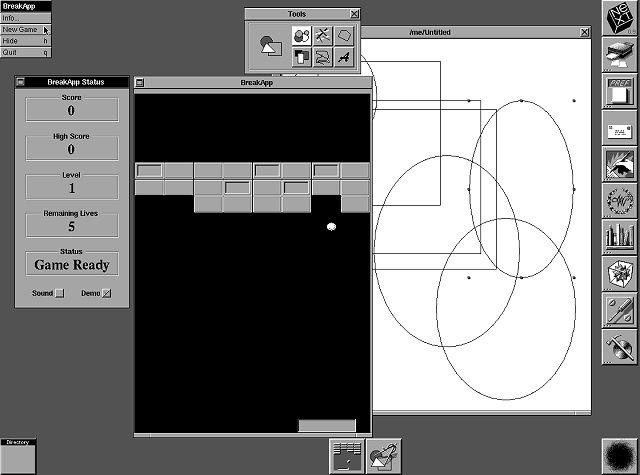The height and width of the screenshot is (475, 640).
Task: Open the PREF preferences dock icon
Action: pyautogui.click(x=620, y=91)
